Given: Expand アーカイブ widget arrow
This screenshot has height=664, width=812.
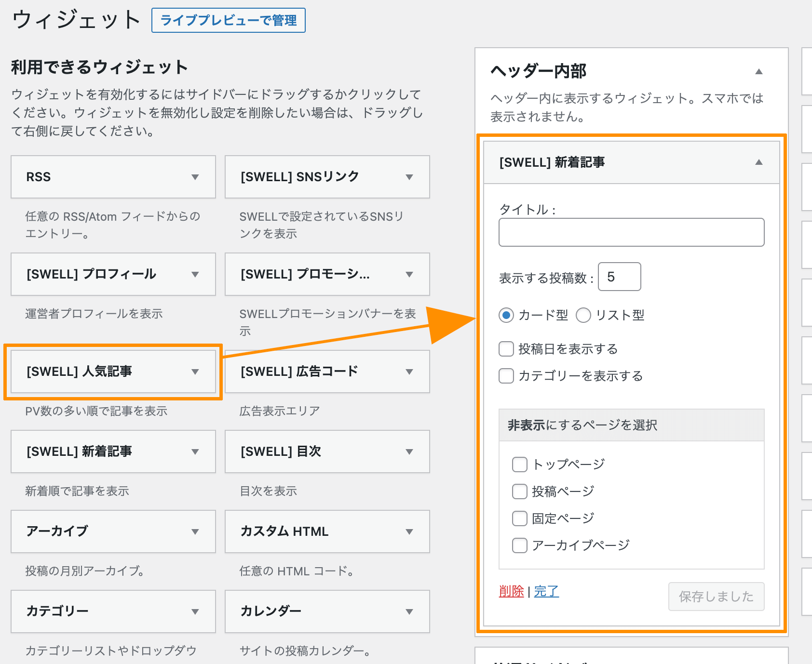Looking at the screenshot, I should coord(195,531).
